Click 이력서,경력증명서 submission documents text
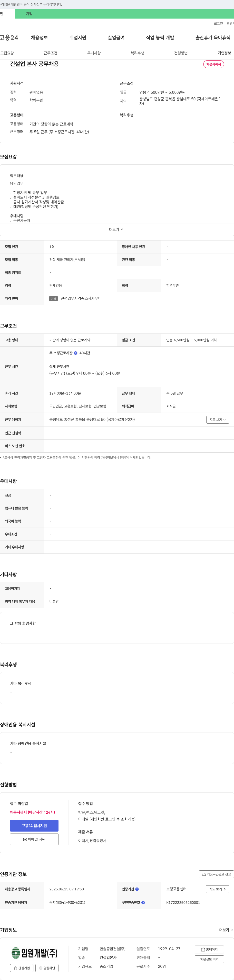This screenshot has height=980, width=234. [92, 840]
